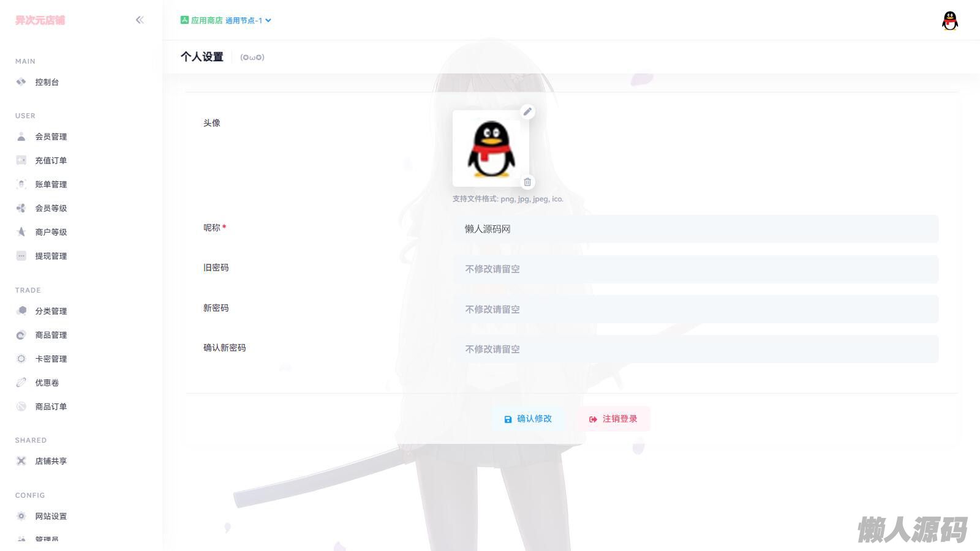Click the 账单管理 sidebar icon
This screenshot has width=980, height=551.
(x=21, y=184)
